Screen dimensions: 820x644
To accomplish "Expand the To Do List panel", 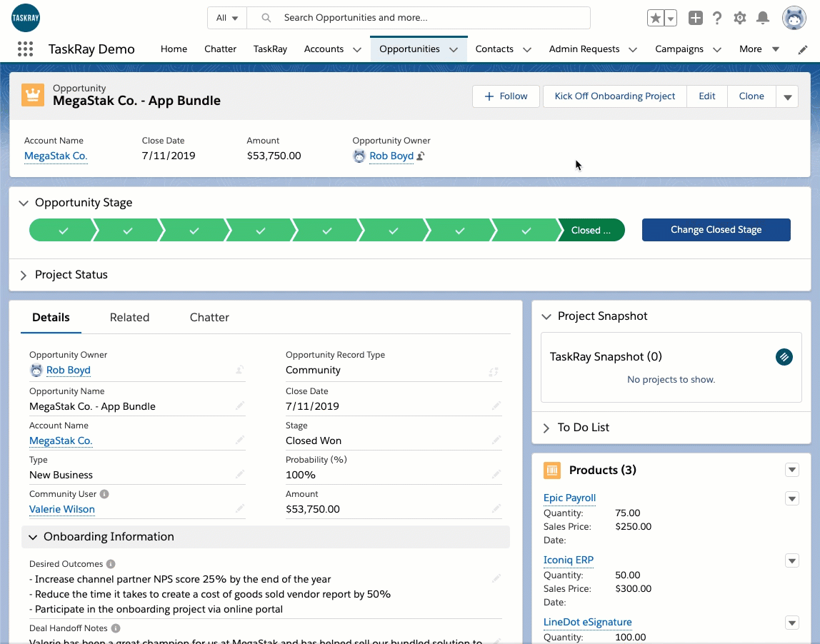I will [546, 427].
